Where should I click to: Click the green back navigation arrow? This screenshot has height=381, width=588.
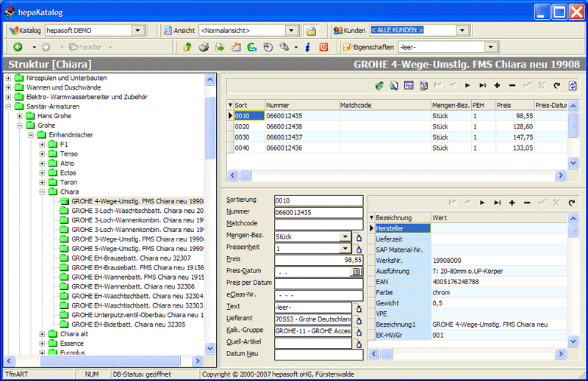(x=18, y=47)
